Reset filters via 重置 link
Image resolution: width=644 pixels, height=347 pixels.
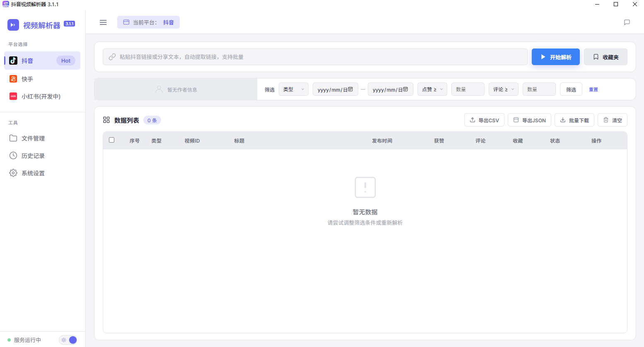coord(593,90)
